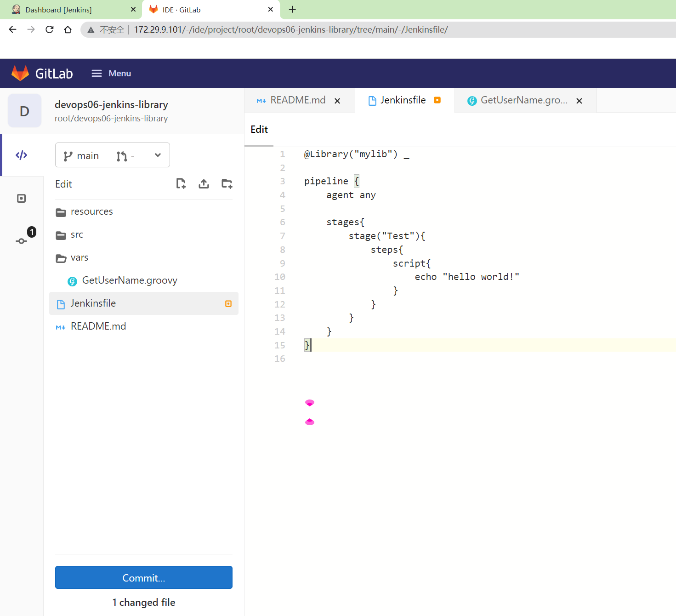Click the unsaved-change marker on Jenkinsfile tab
This screenshot has height=616, width=676.
pyautogui.click(x=437, y=100)
